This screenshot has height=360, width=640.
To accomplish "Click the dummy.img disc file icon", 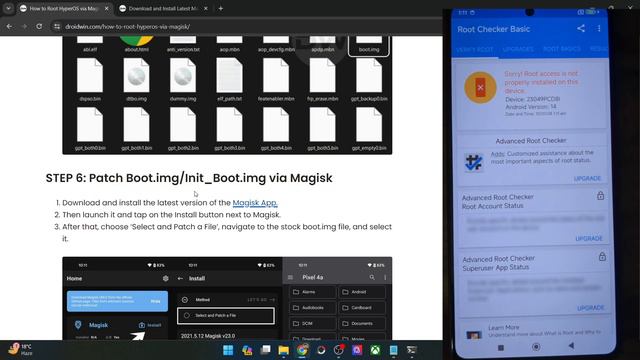I will [x=183, y=76].
